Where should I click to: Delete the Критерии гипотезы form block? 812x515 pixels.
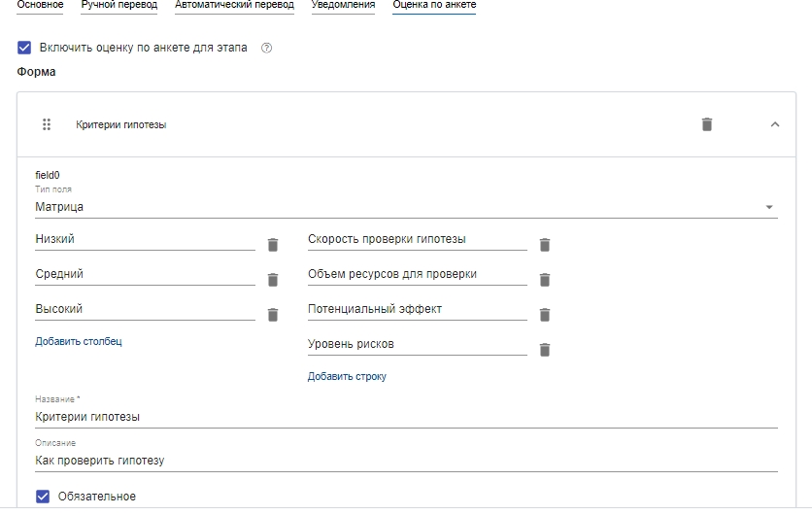pyautogui.click(x=706, y=124)
